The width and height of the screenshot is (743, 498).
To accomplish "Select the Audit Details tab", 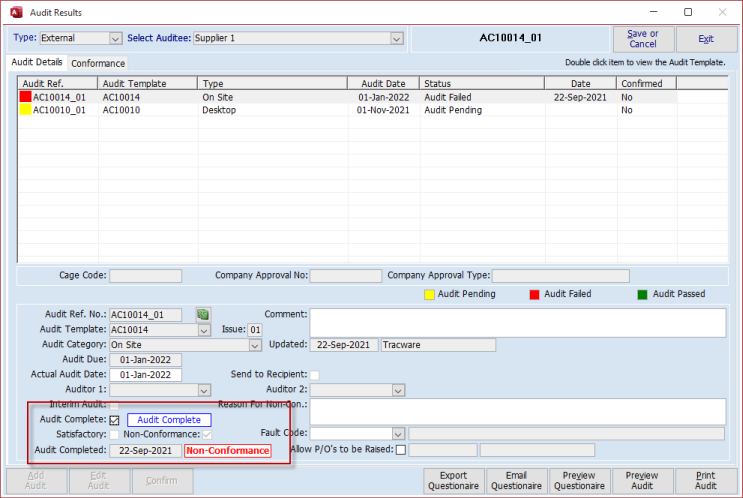I will [37, 62].
